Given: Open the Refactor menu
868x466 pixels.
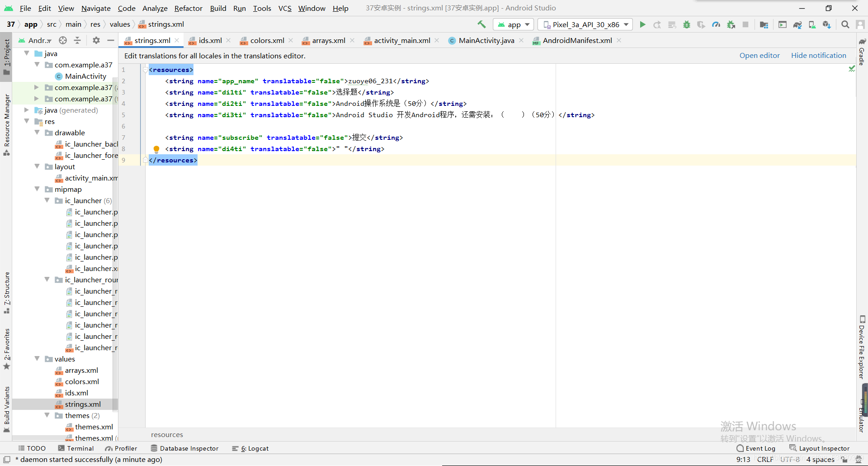Looking at the screenshot, I should [x=188, y=8].
